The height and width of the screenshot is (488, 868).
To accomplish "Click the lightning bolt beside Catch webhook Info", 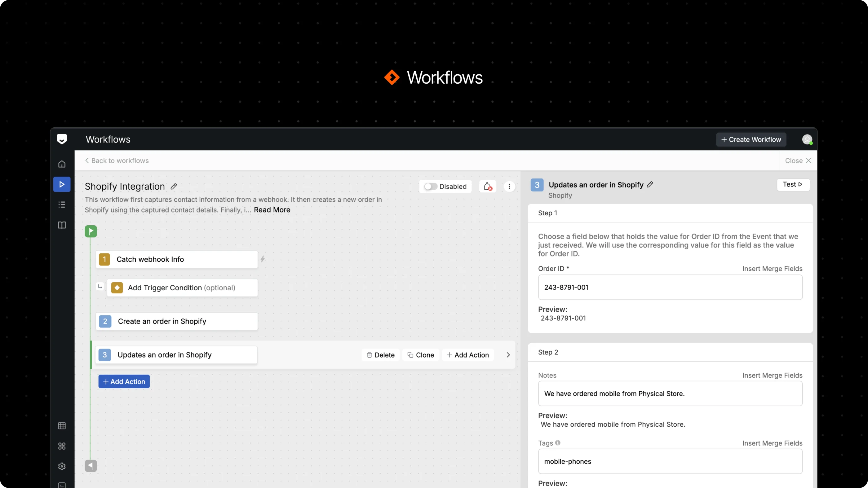I will [x=263, y=259].
